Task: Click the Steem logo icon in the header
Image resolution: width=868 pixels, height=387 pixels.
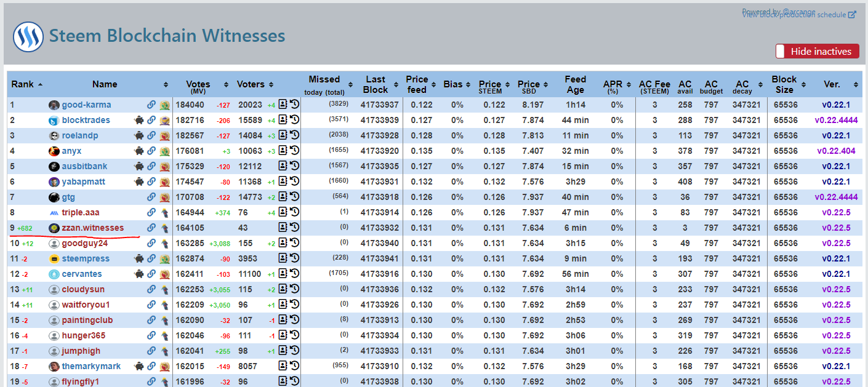Action: (x=28, y=37)
